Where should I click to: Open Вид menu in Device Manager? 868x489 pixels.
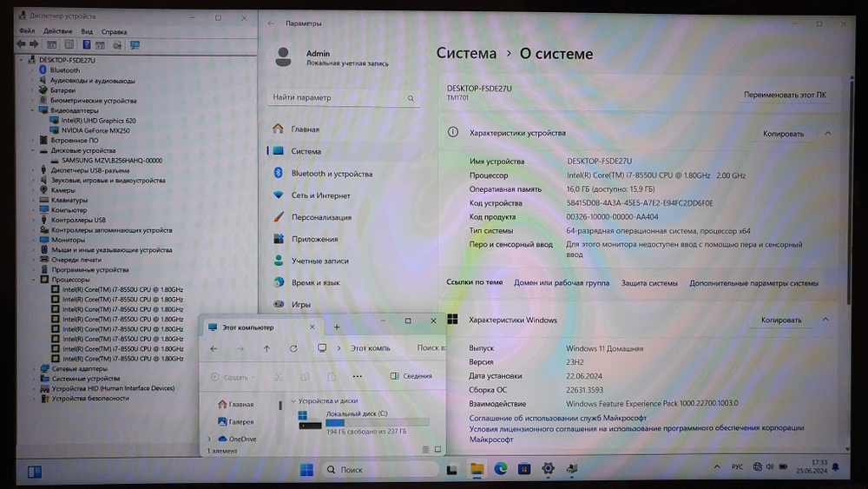[87, 31]
